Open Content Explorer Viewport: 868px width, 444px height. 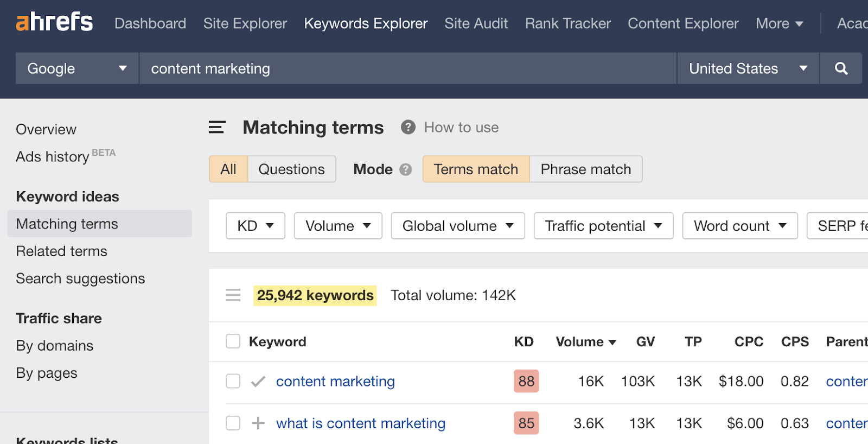(683, 23)
